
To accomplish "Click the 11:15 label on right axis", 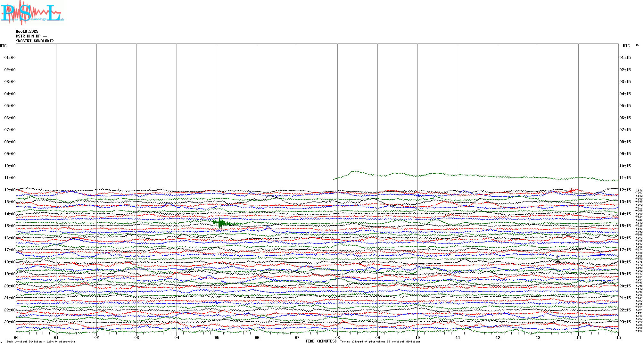I will pyautogui.click(x=625, y=178).
